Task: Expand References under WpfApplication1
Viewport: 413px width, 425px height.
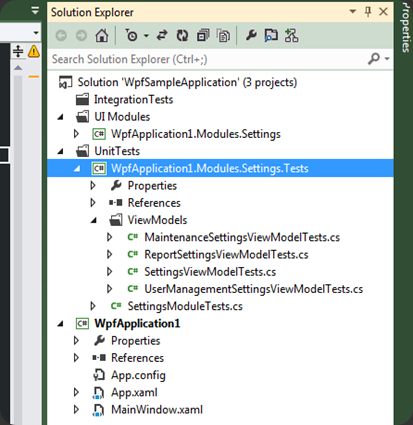Action: click(76, 358)
